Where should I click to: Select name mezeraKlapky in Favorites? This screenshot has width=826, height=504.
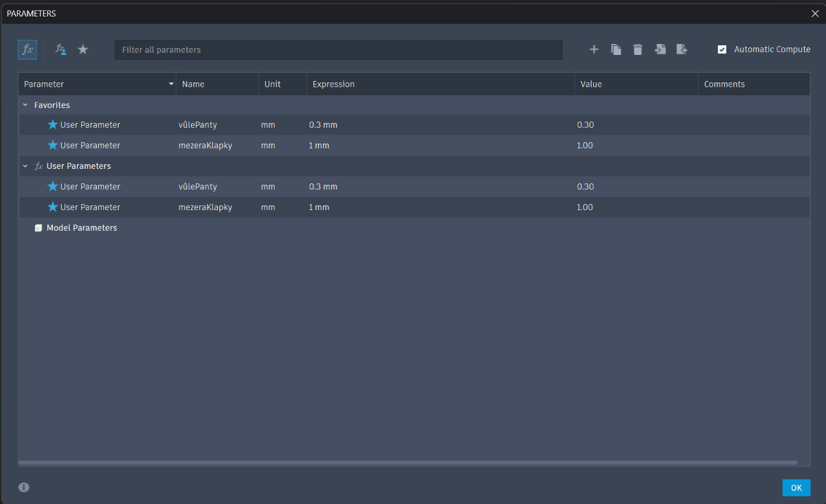(x=205, y=146)
